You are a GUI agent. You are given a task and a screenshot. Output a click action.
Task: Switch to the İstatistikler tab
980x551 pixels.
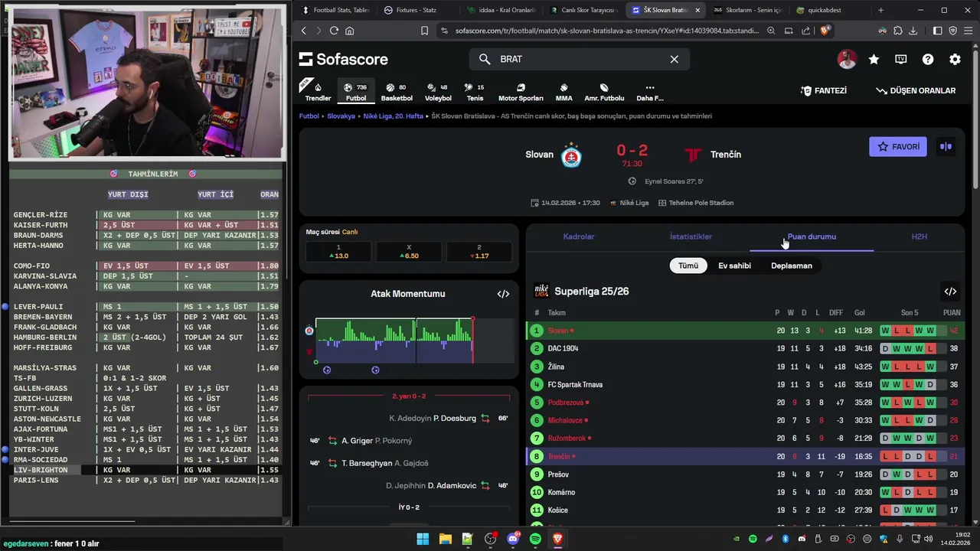(x=691, y=236)
